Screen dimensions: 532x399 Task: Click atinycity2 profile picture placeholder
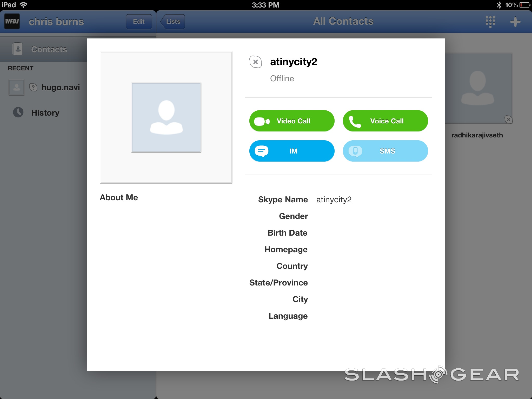166,117
